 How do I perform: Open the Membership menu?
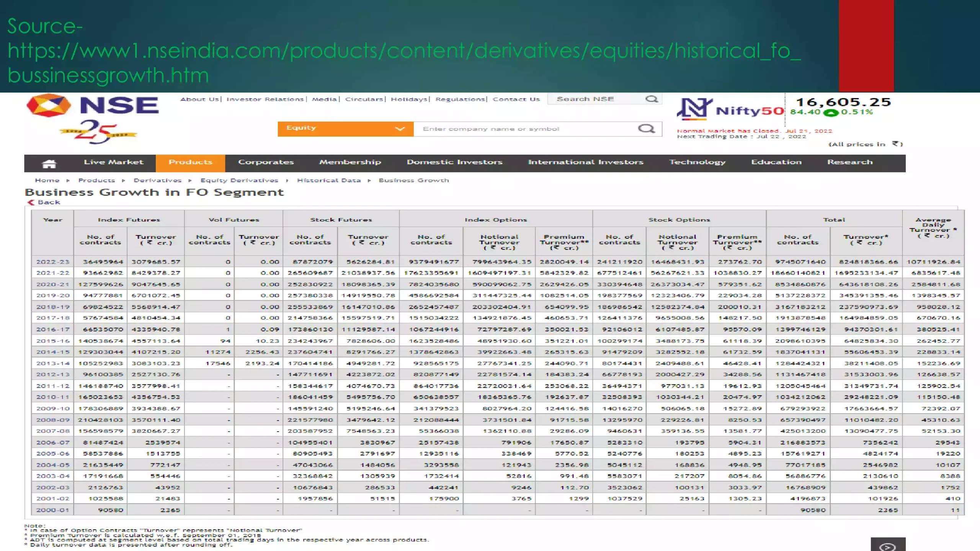[350, 162]
